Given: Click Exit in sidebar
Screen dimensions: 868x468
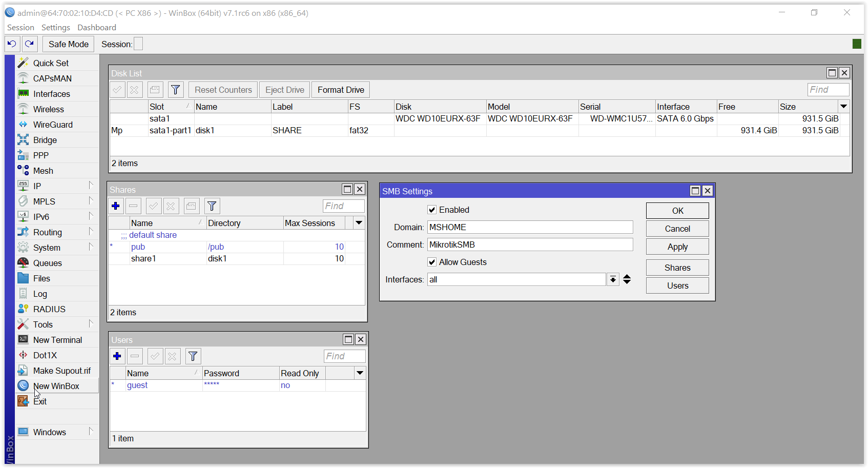Looking at the screenshot, I should (57, 401).
